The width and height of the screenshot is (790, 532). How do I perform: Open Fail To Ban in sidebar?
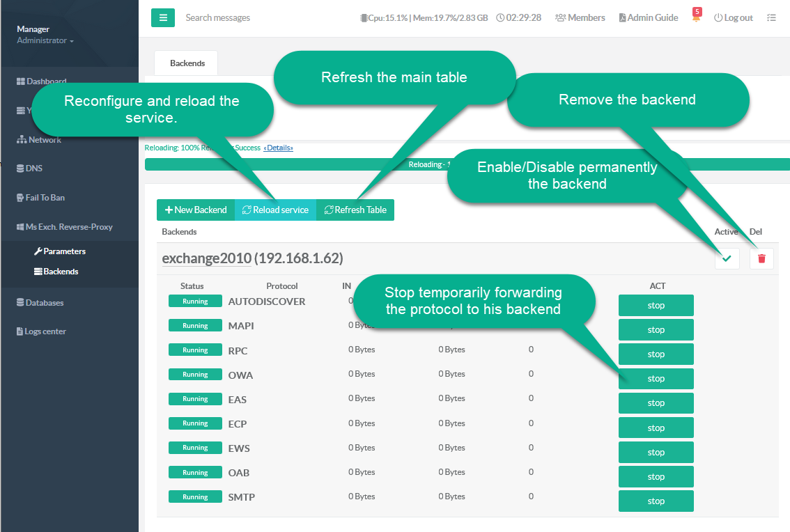point(45,198)
